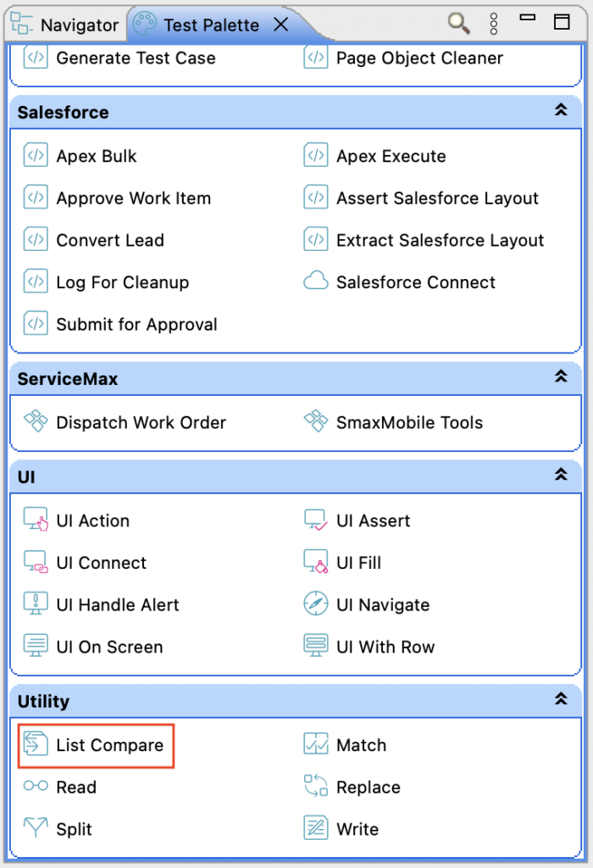Collapse the Utility section
This screenshot has width=593, height=868.
click(560, 700)
